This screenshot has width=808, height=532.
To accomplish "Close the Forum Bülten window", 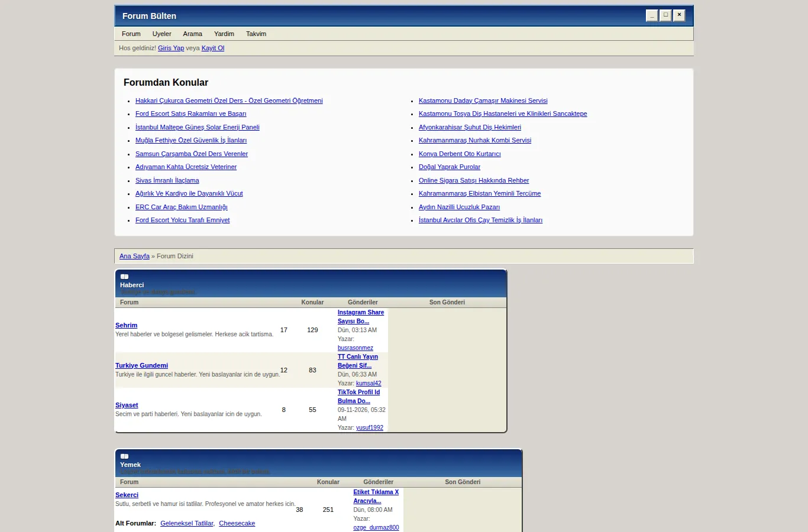I will [x=679, y=15].
